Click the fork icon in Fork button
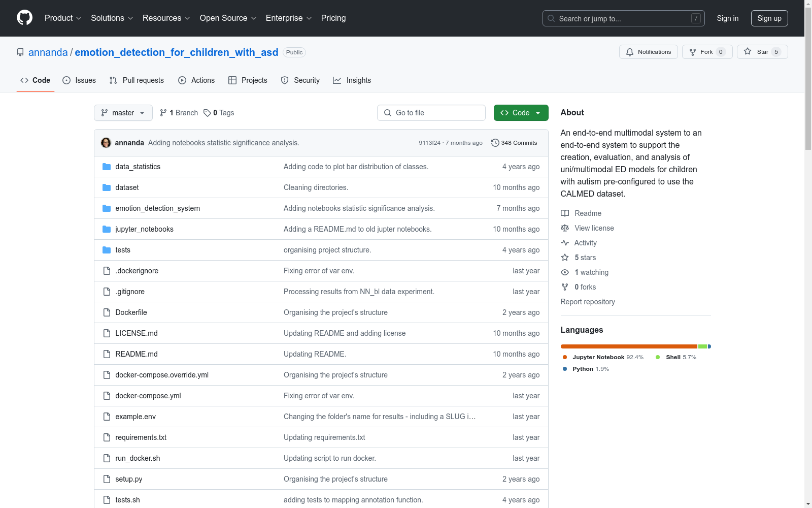Screen dimensions: 812x508 coord(693,52)
